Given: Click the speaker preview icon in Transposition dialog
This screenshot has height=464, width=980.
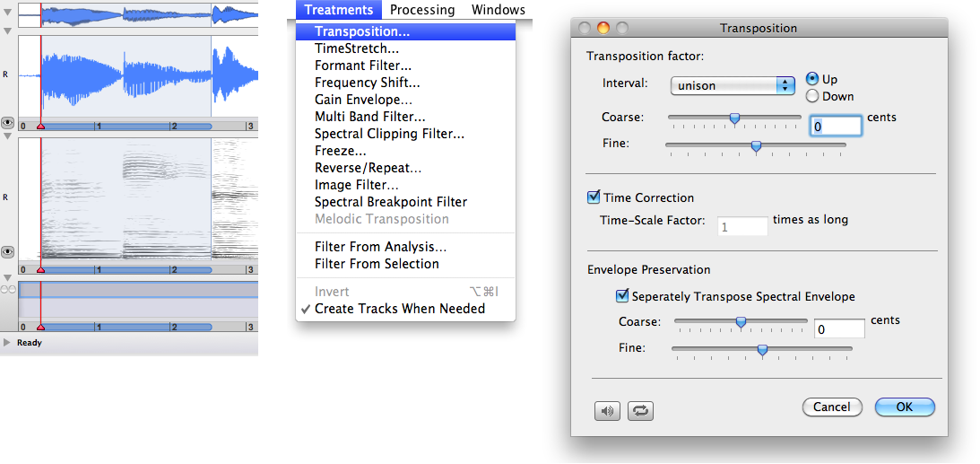Looking at the screenshot, I should 607,410.
